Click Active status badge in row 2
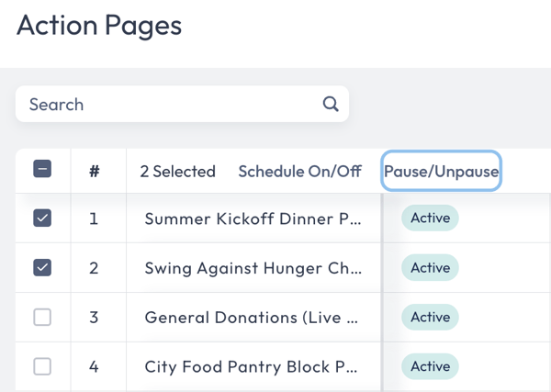The height and width of the screenshot is (392, 551). click(x=430, y=268)
